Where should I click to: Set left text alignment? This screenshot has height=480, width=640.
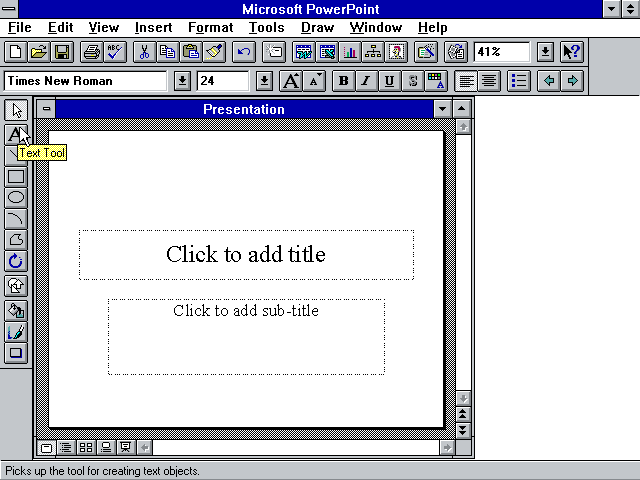466,81
